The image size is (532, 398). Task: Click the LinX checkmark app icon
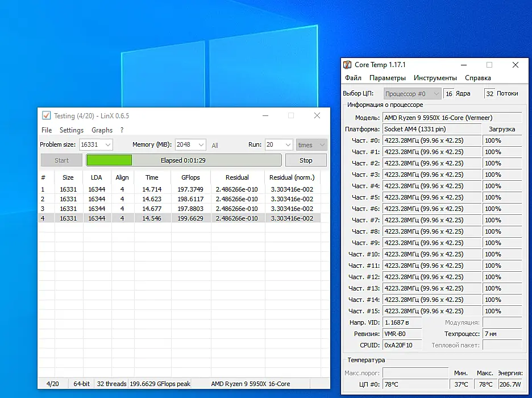click(x=47, y=115)
